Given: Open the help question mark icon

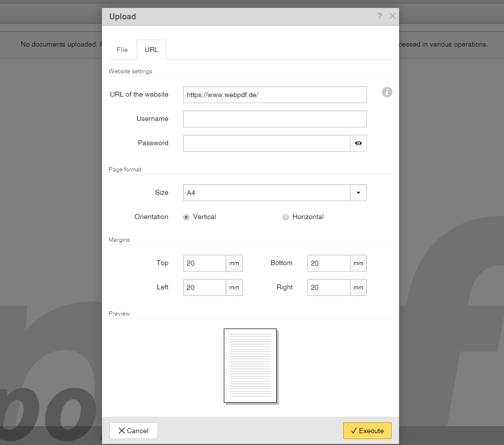Looking at the screenshot, I should [x=379, y=16].
